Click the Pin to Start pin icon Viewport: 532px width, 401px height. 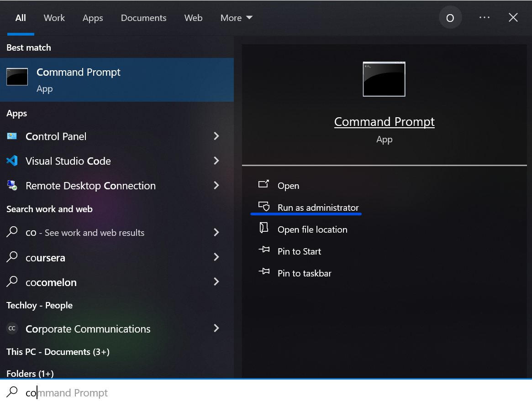point(264,250)
